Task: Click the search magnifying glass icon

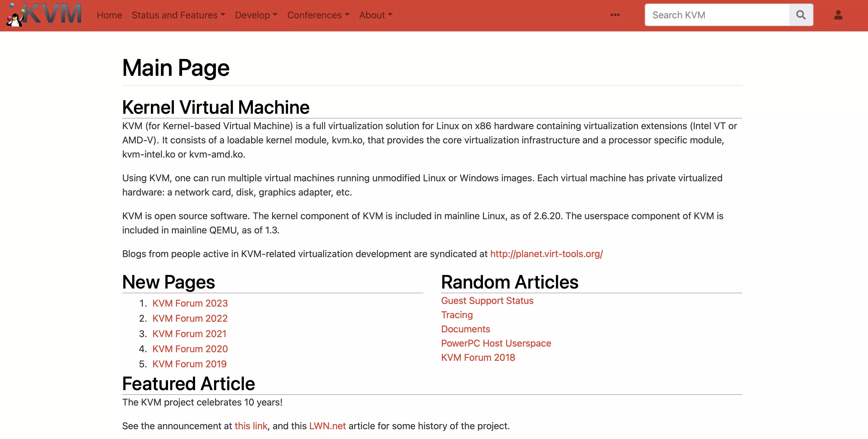Action: [x=801, y=15]
